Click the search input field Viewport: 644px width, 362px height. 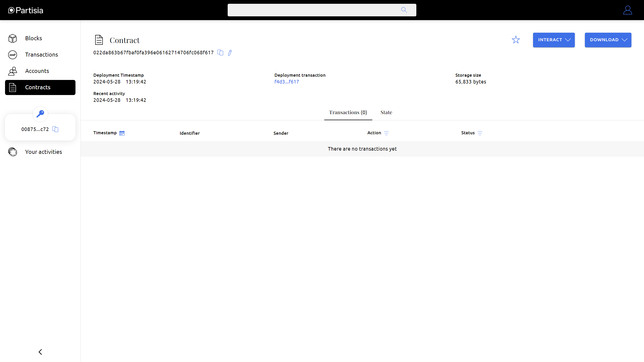[x=321, y=10]
